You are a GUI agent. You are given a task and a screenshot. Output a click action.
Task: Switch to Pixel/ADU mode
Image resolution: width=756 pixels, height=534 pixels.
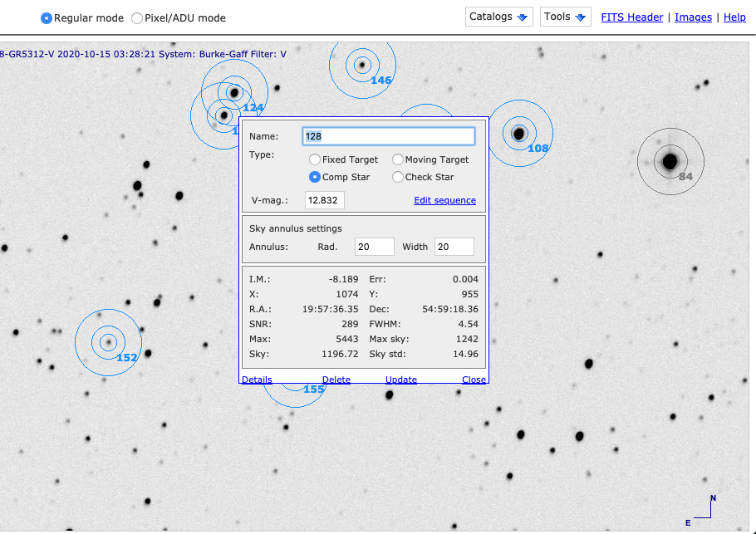137,18
